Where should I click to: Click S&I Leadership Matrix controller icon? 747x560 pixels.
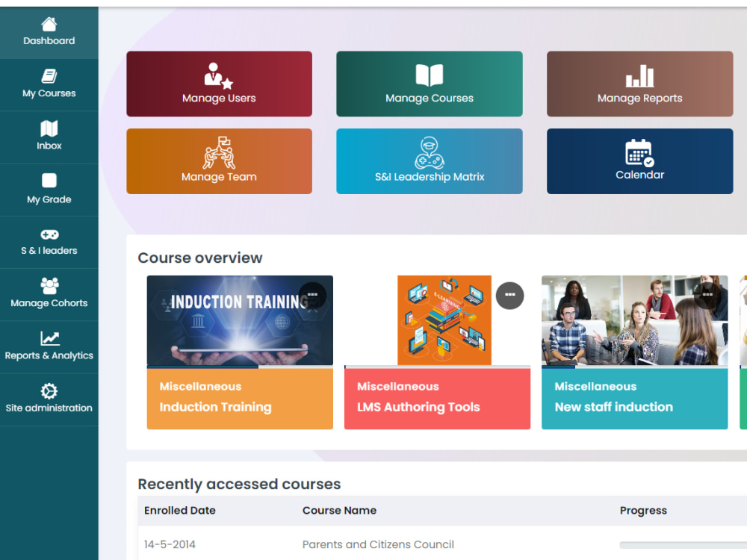(430, 153)
